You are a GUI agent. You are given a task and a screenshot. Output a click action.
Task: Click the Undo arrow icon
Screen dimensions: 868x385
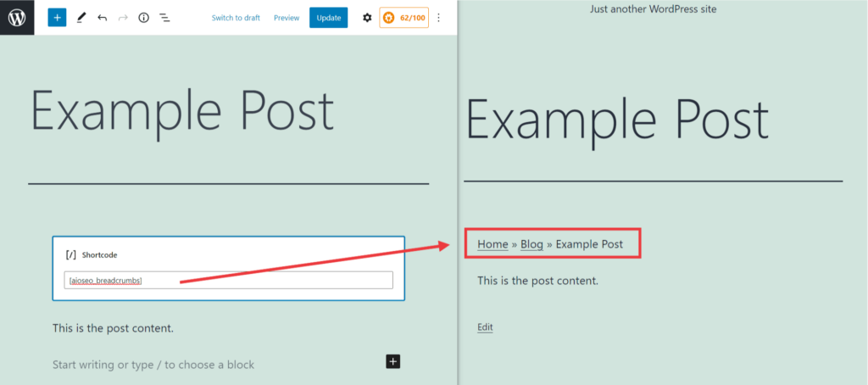click(x=102, y=18)
